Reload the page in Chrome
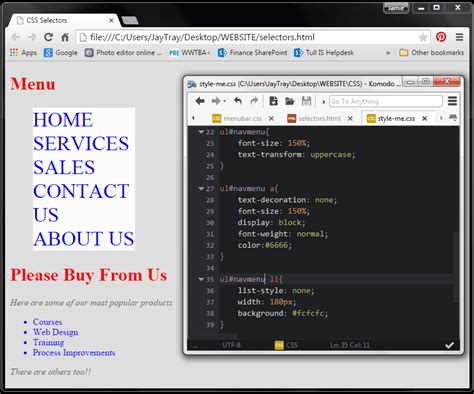The width and height of the screenshot is (474, 394). pos(49,37)
